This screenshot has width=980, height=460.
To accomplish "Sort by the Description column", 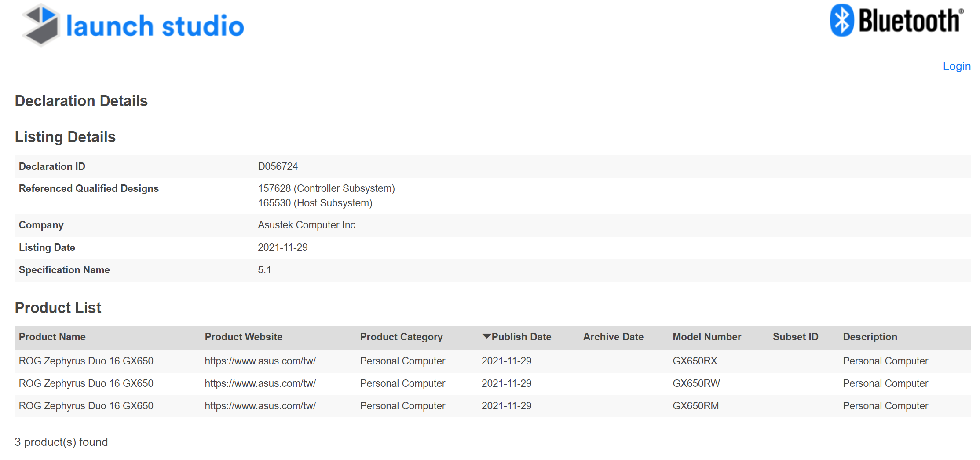I will coord(870,337).
